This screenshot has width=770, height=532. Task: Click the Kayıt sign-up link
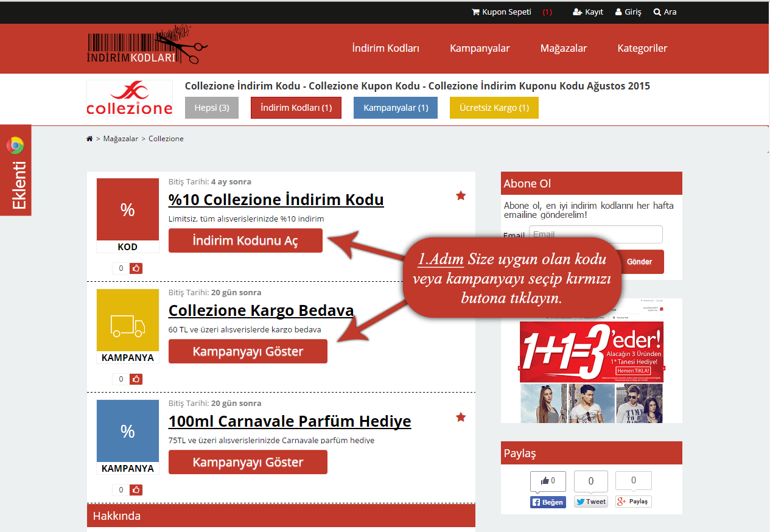click(x=588, y=12)
